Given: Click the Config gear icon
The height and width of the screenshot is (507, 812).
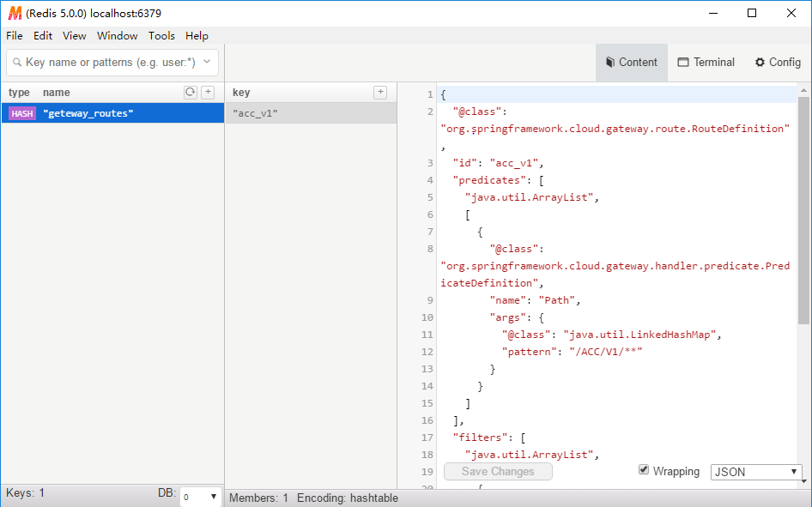Looking at the screenshot, I should 760,62.
